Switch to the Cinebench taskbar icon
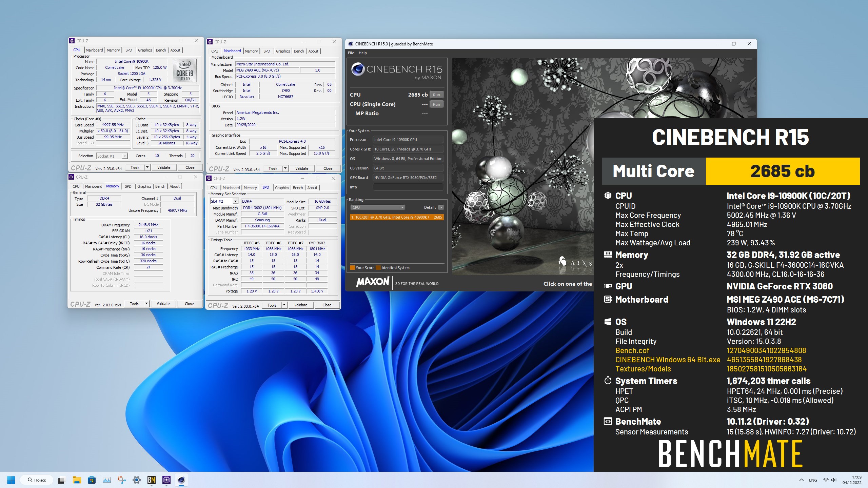 pos(181,480)
